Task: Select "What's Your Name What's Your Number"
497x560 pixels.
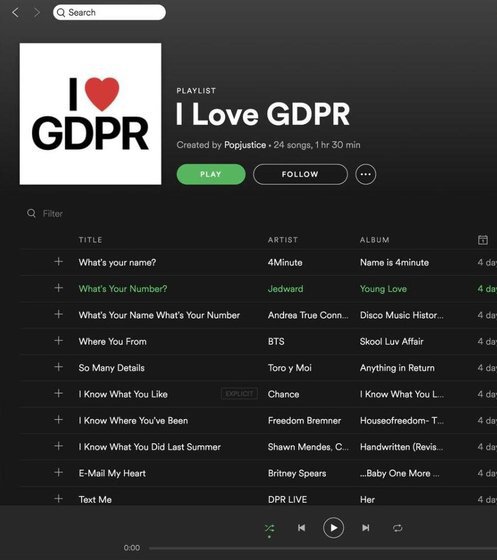Action: tap(159, 315)
